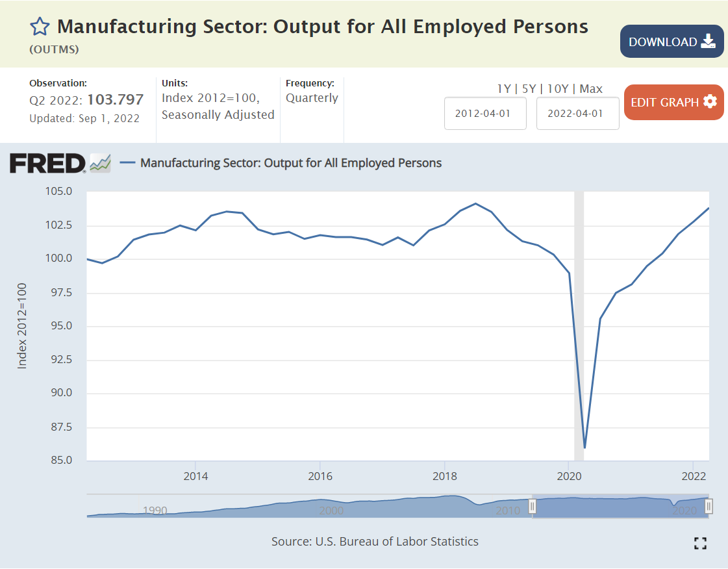Click the 2020 recession shaded bar

click(x=579, y=325)
